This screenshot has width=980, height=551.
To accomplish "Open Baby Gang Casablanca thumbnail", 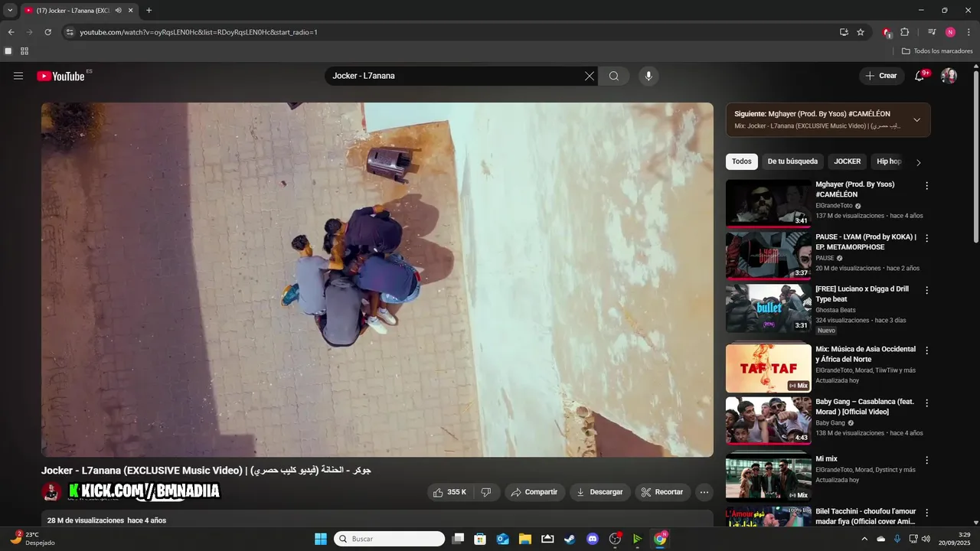I will [x=769, y=421].
